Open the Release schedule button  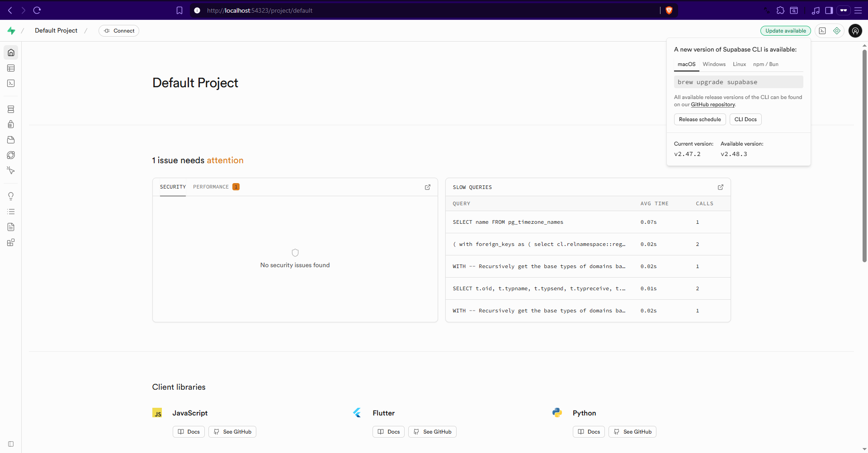700,119
